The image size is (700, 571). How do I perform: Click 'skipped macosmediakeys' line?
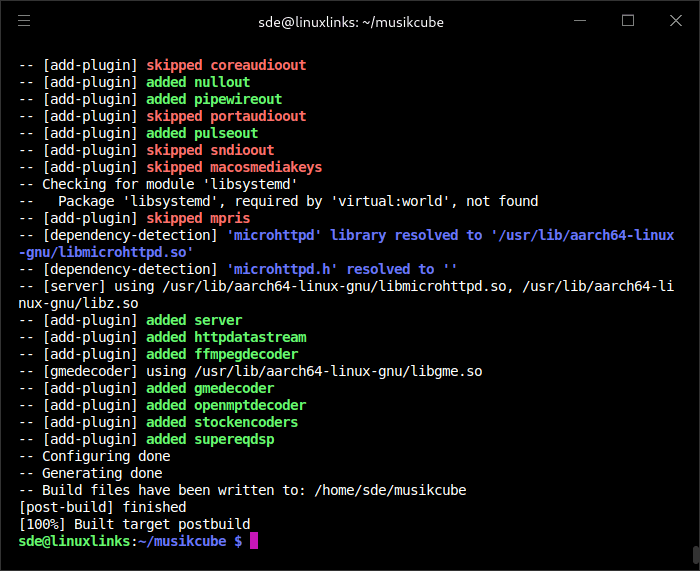171,167
